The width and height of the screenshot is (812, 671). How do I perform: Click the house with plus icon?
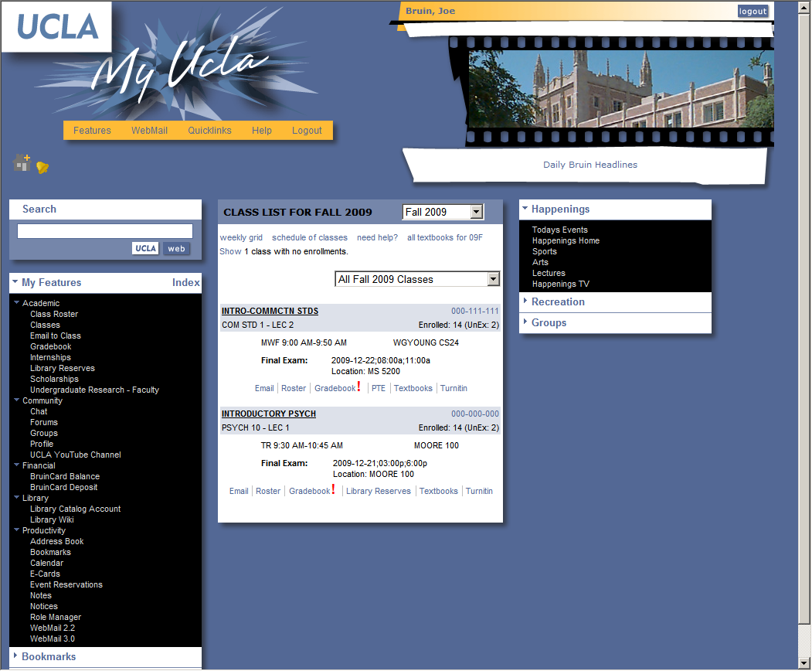tap(22, 163)
